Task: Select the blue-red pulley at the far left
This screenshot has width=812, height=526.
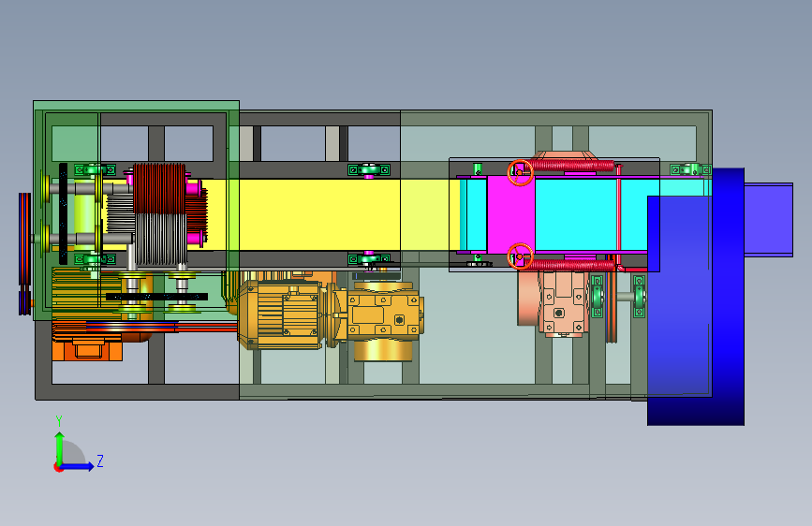Action: pyautogui.click(x=24, y=253)
